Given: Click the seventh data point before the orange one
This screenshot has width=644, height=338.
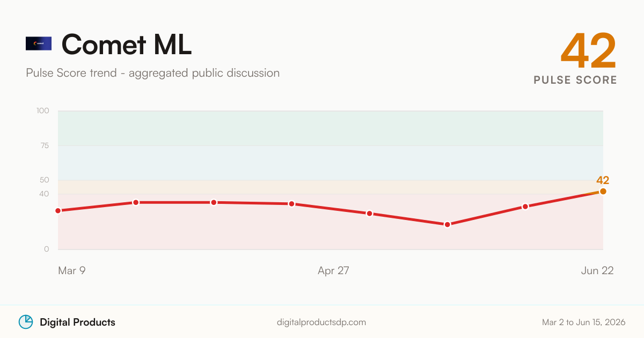Looking at the screenshot, I should (525, 207).
